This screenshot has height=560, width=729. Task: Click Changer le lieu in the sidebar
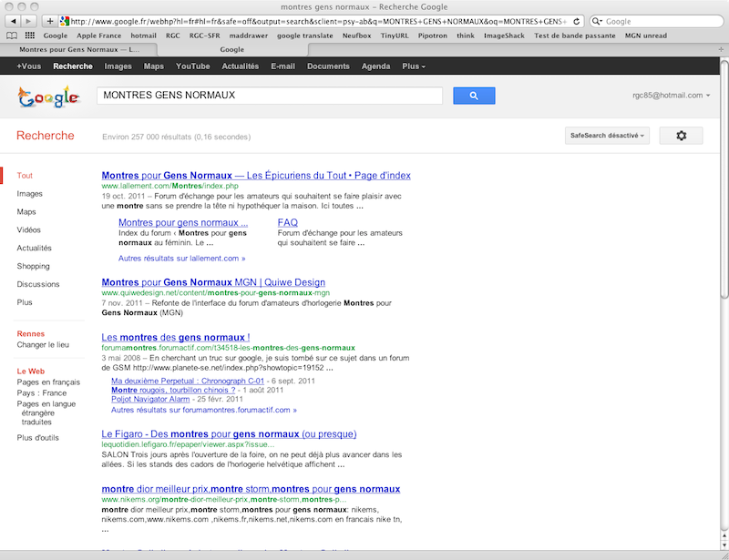(43, 345)
